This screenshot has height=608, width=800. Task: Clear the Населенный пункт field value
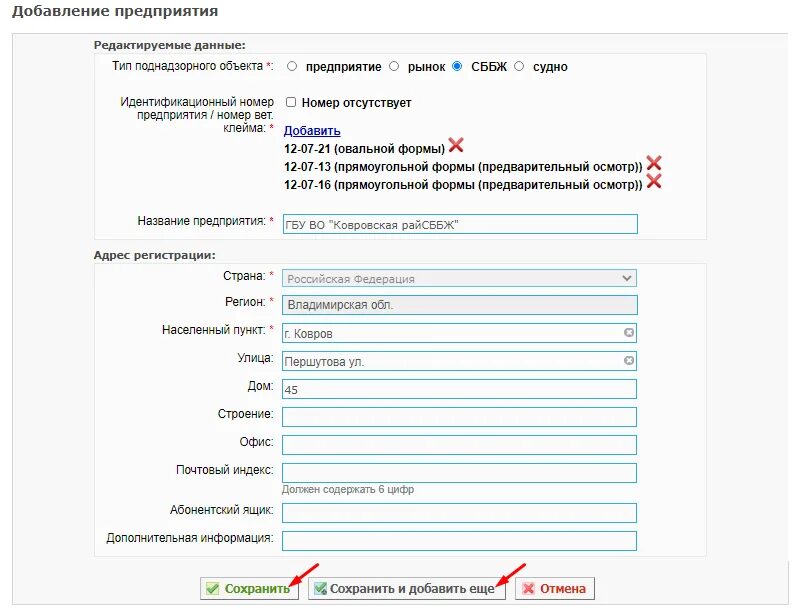629,333
